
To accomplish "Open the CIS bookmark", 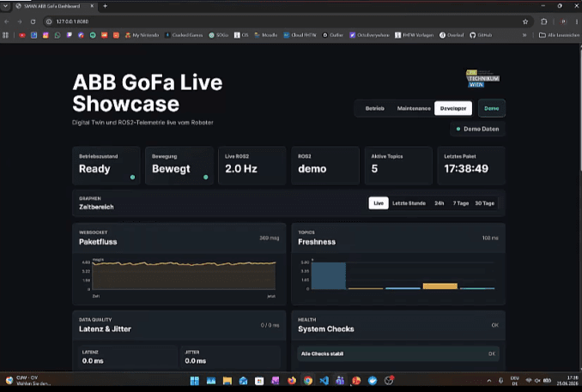I will pyautogui.click(x=241, y=35).
